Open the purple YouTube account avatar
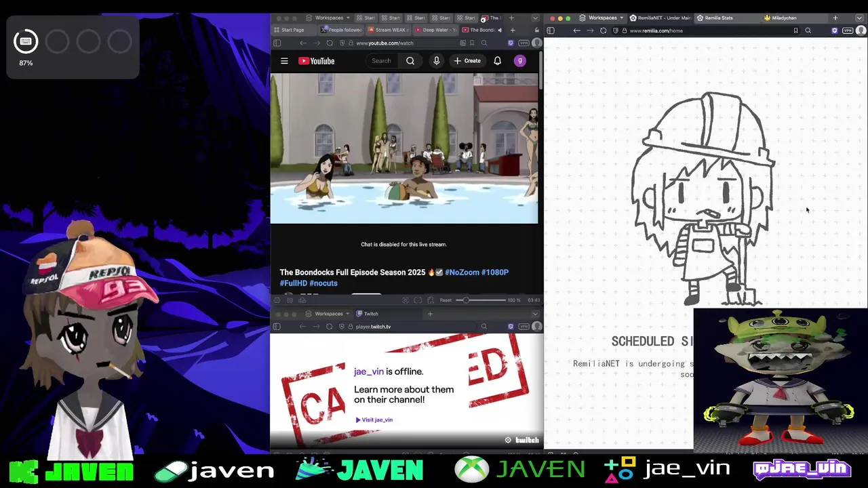Image resolution: width=868 pixels, height=488 pixels. [x=520, y=61]
